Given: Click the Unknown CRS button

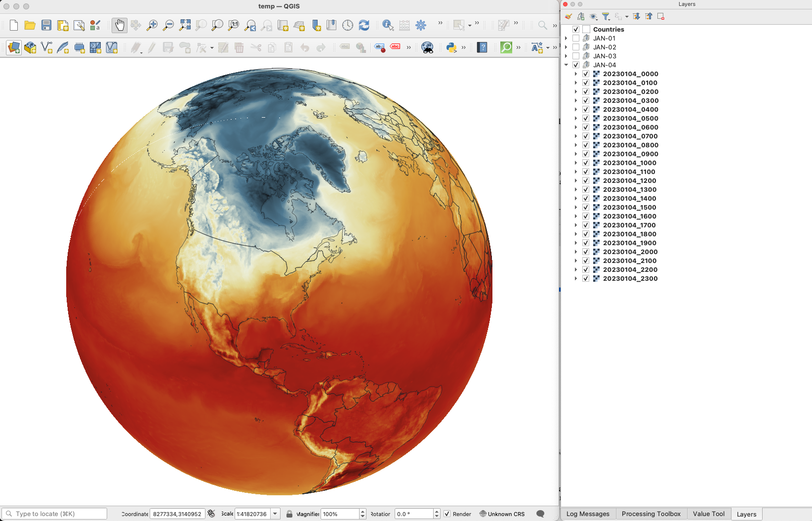Looking at the screenshot, I should tap(502, 514).
